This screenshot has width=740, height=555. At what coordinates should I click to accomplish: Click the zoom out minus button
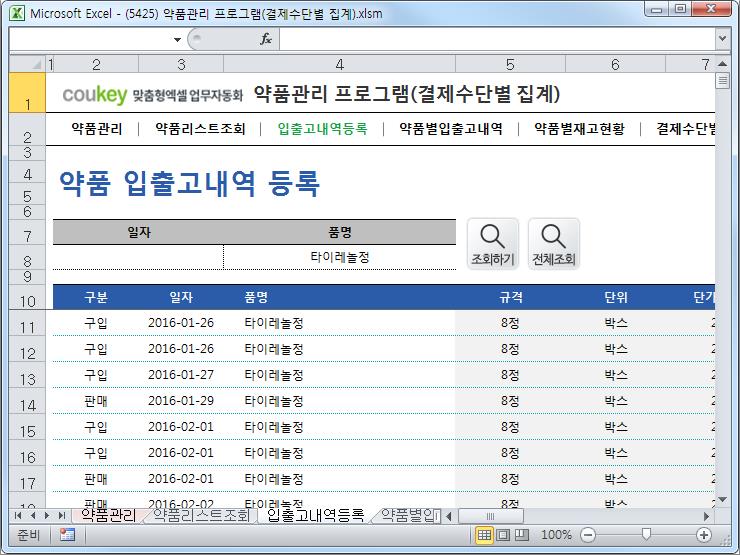pos(588,535)
